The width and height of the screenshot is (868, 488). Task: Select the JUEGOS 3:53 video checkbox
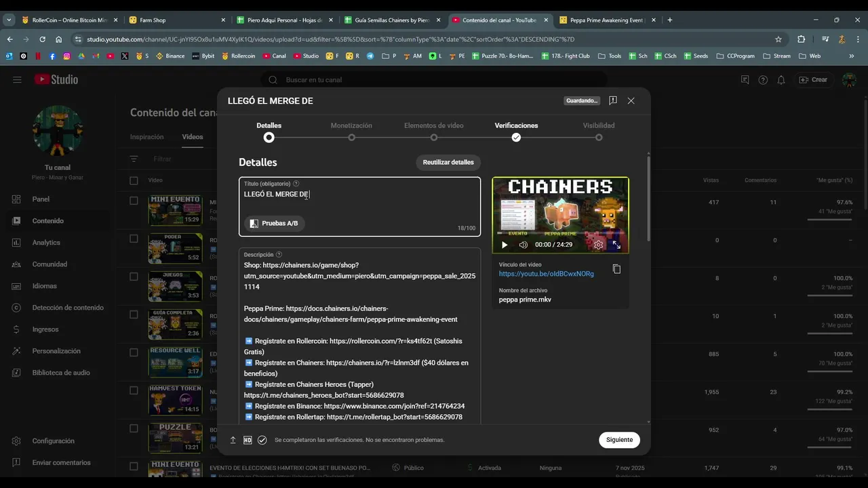(134, 277)
